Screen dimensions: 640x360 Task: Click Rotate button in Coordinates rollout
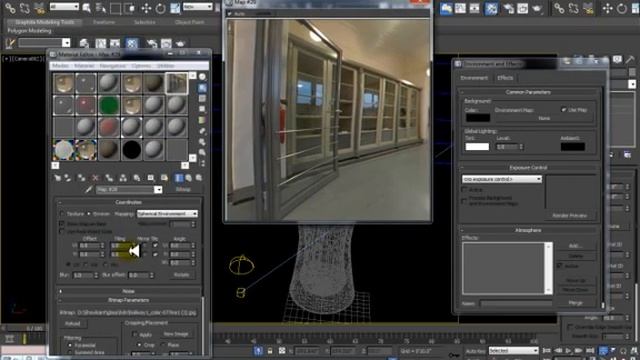[182, 275]
